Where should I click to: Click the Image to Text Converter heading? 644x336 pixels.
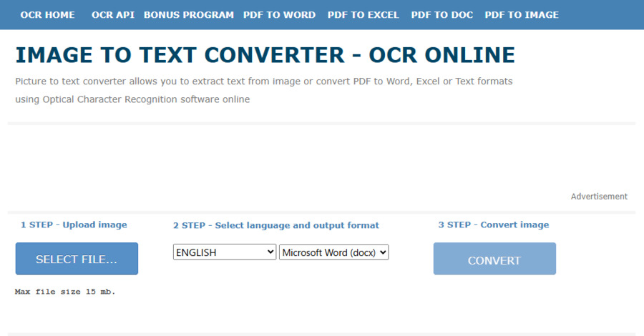click(265, 55)
